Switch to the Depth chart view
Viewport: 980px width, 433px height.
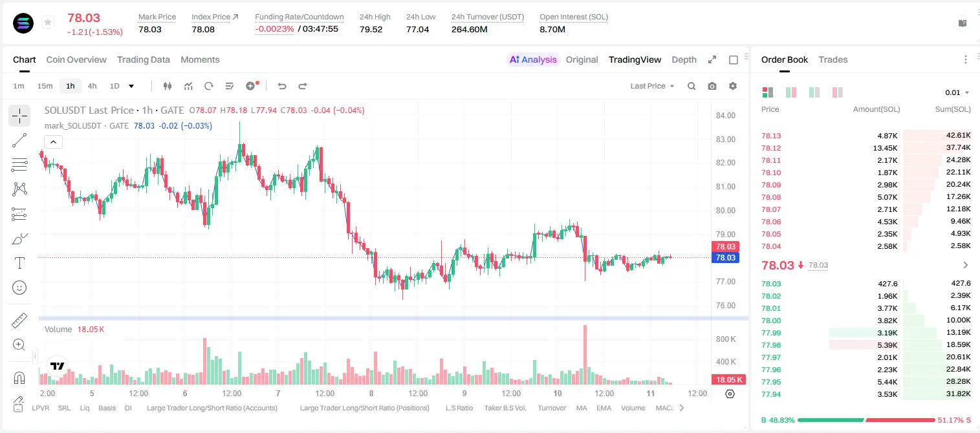point(684,59)
